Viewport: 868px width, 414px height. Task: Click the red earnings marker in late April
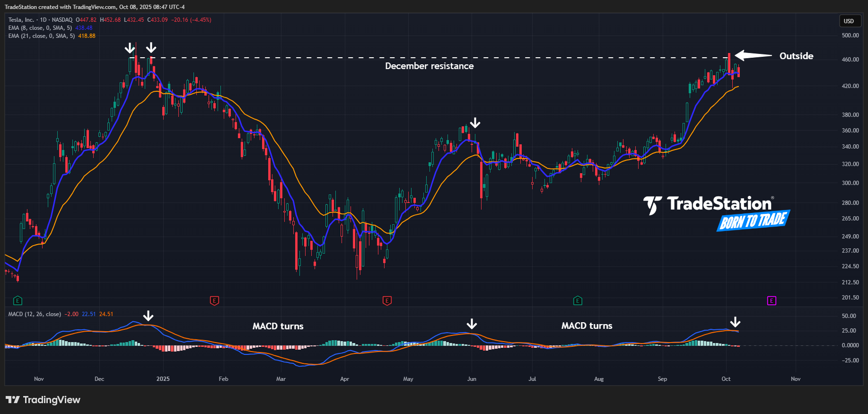click(x=387, y=300)
